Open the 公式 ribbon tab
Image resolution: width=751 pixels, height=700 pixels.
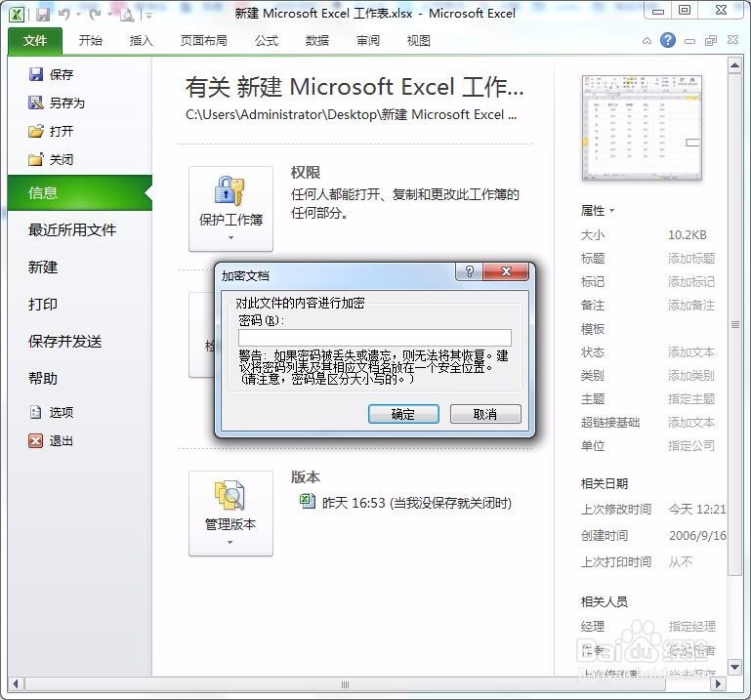tap(267, 41)
